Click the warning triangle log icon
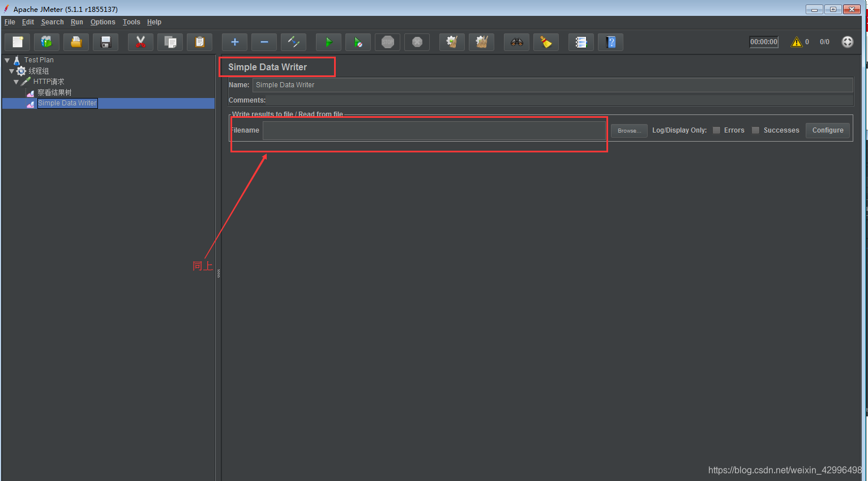This screenshot has width=868, height=481. 797,42
